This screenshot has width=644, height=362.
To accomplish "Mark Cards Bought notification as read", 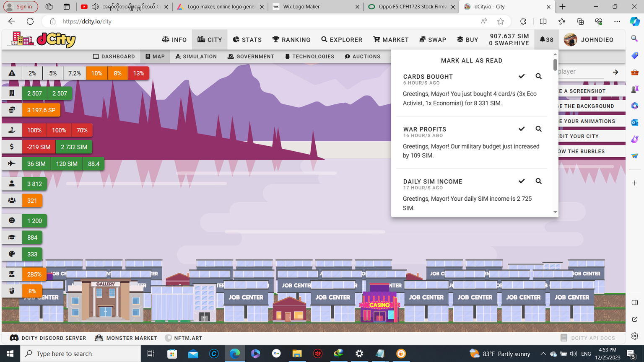I will click(522, 76).
